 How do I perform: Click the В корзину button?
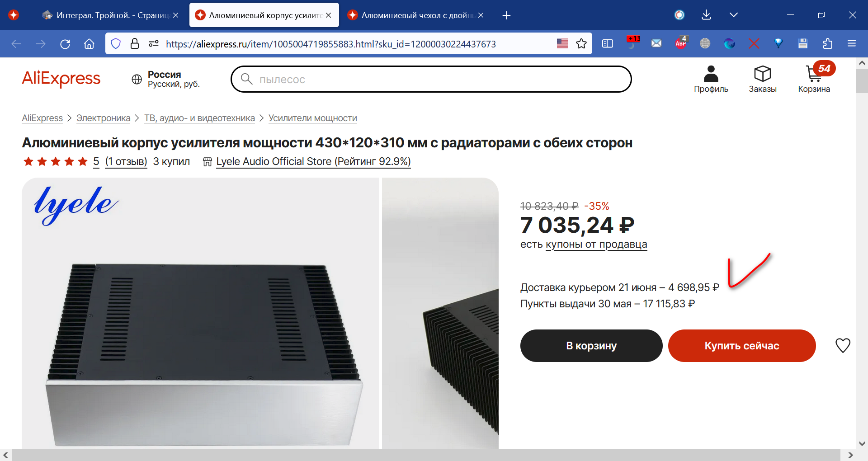[x=591, y=346]
